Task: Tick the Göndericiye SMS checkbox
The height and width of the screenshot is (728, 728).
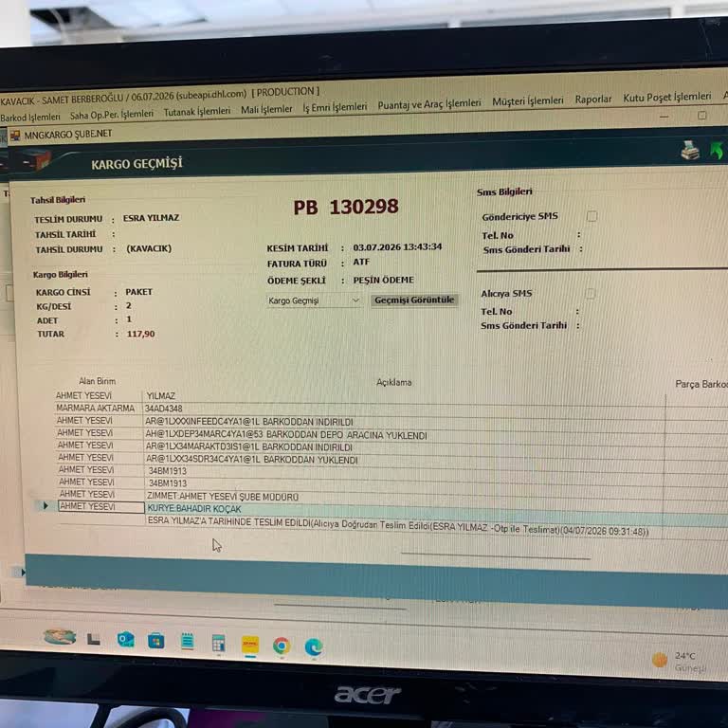Action: pyautogui.click(x=591, y=216)
